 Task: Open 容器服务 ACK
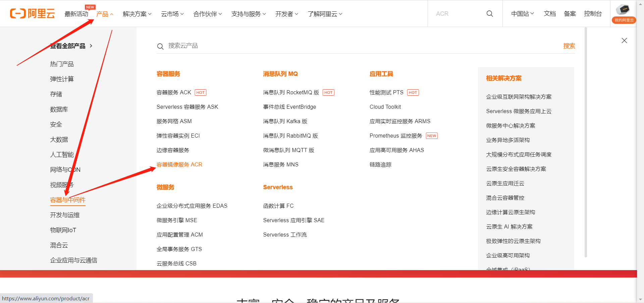[174, 93]
